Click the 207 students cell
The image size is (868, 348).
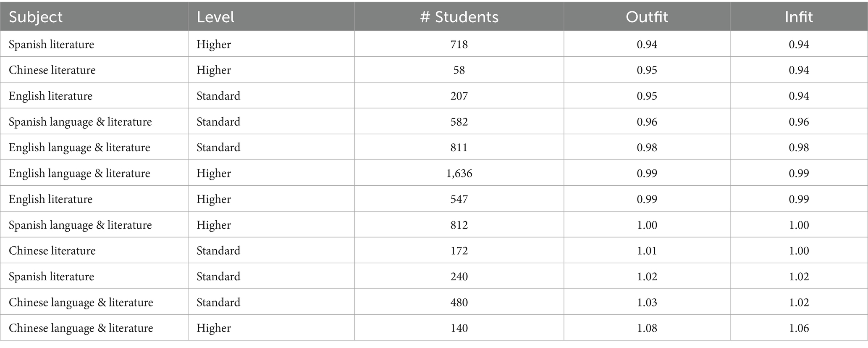(459, 96)
